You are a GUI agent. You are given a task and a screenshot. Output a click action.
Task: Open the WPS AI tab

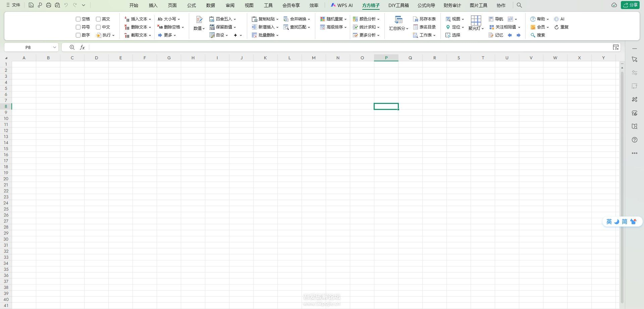tap(342, 5)
